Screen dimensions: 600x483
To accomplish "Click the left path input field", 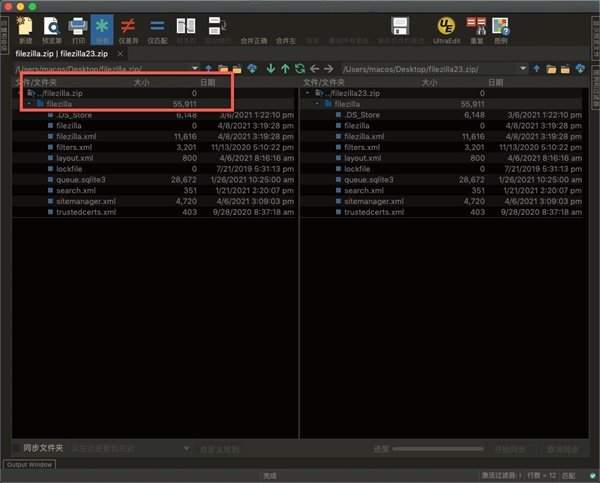I will [103, 69].
